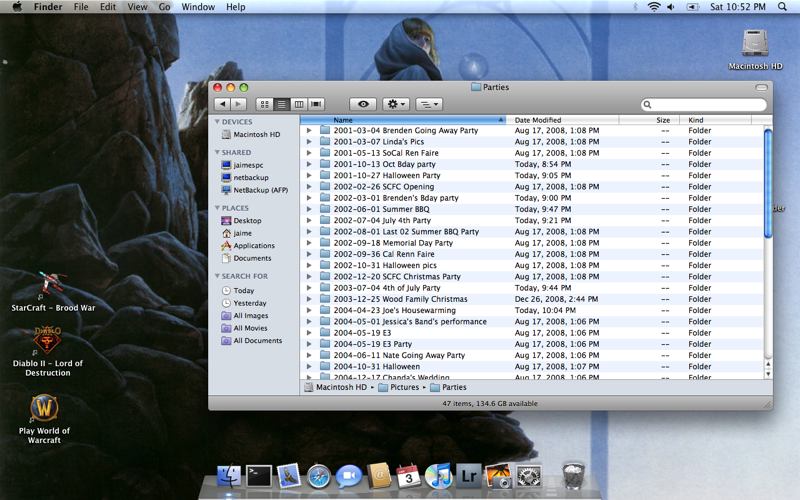800x500 pixels.
Task: Open iChat from the Dock
Action: click(x=349, y=476)
